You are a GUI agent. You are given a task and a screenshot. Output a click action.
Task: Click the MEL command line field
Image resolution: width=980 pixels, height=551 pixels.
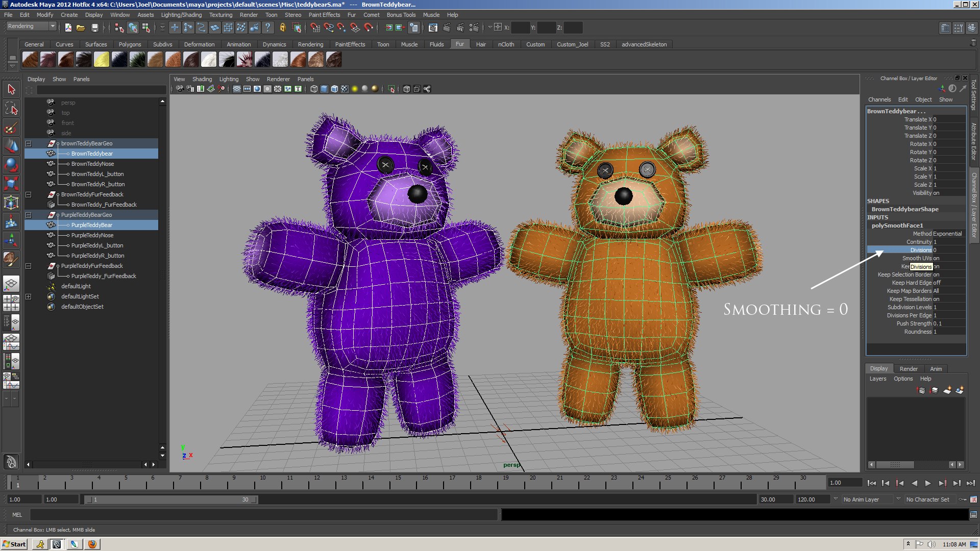(x=264, y=515)
